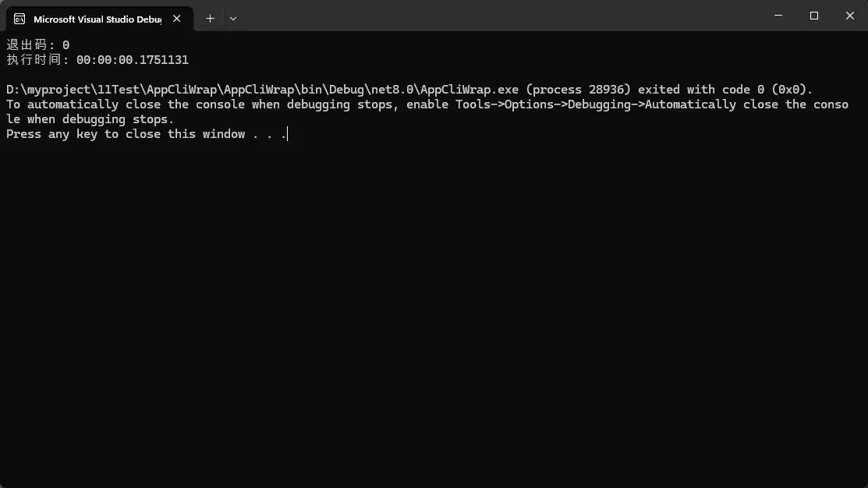Close the Microsoft Visual Studio Debug tab
Image resolution: width=868 pixels, height=488 pixels.
177,19
